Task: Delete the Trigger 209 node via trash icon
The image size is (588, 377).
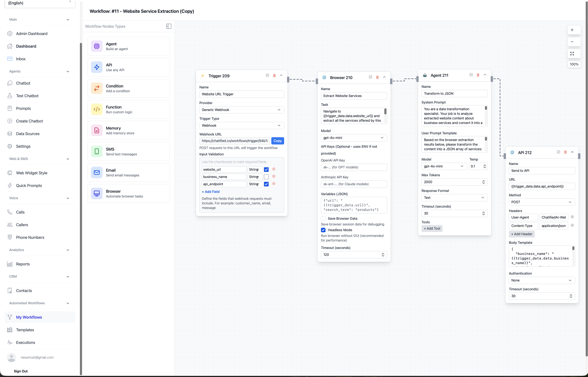Action: (274, 76)
